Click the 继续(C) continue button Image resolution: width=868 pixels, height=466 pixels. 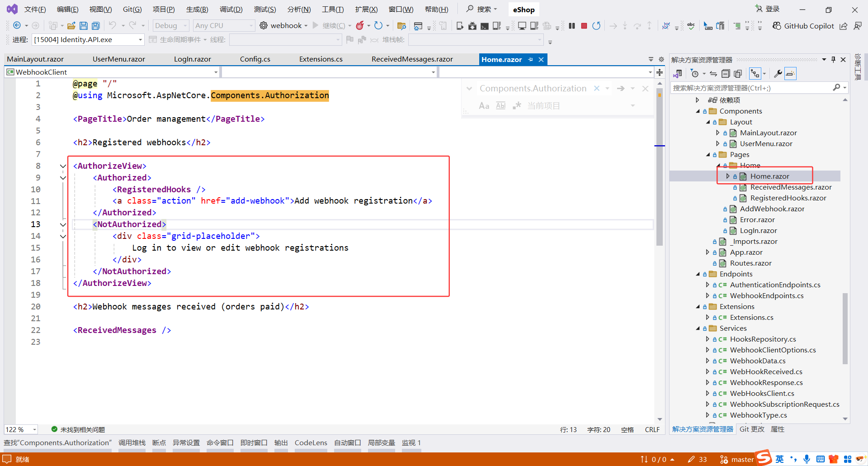tap(329, 26)
